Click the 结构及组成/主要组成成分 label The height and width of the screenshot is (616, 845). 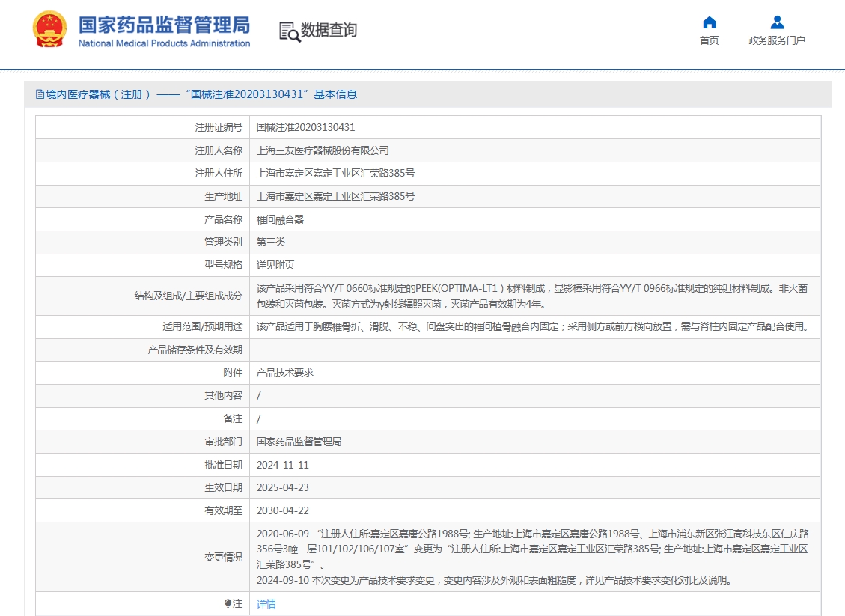[x=189, y=296]
